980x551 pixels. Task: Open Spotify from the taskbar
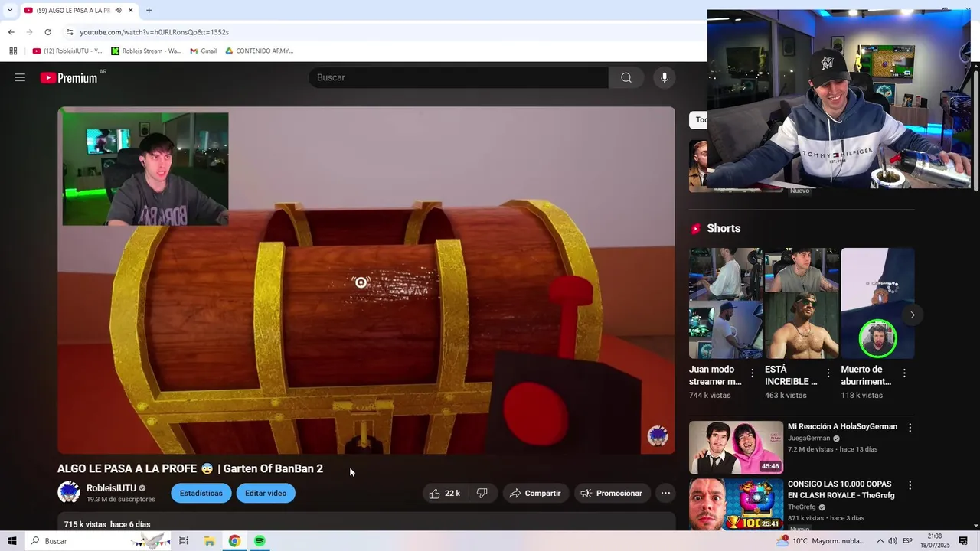pyautogui.click(x=260, y=541)
